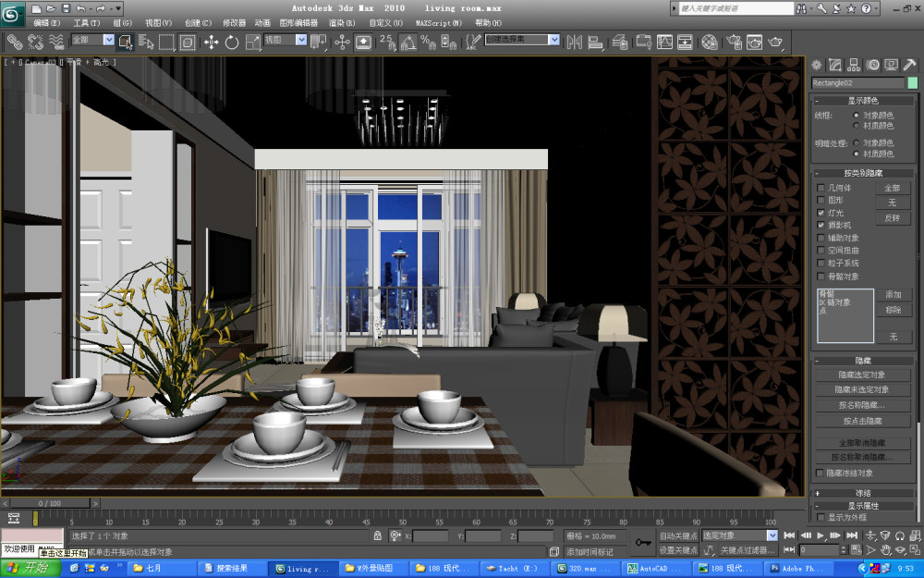Click the 按名称隐藏 button
Viewport: 924px width, 578px height.
point(862,405)
